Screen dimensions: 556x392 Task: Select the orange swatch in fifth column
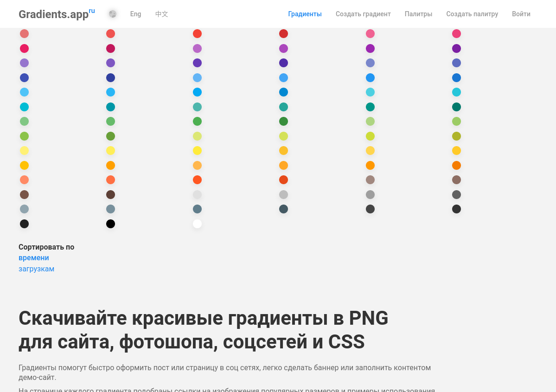point(370,165)
